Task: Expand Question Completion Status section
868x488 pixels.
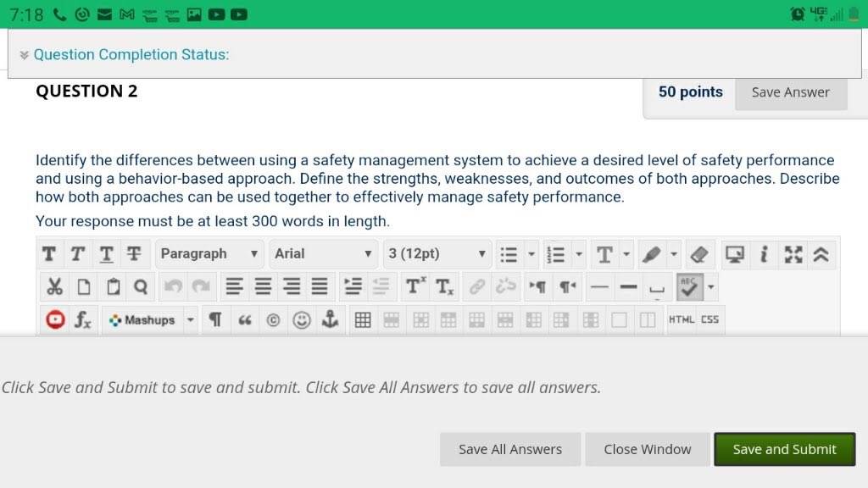Action: (24, 55)
